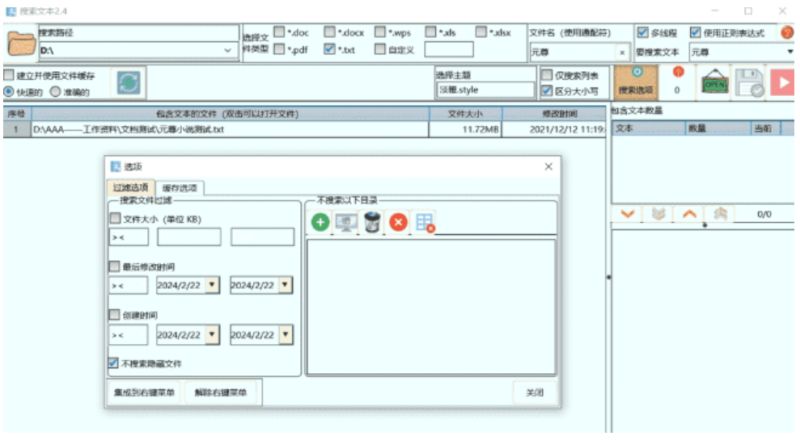Open the folder browse icon for search path
The height and width of the screenshot is (440, 800).
click(21, 43)
